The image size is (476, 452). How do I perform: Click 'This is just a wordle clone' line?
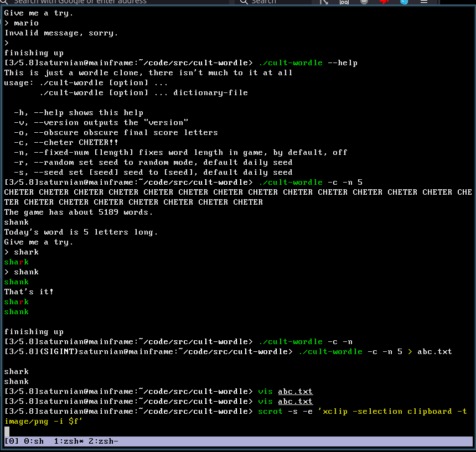click(x=148, y=73)
